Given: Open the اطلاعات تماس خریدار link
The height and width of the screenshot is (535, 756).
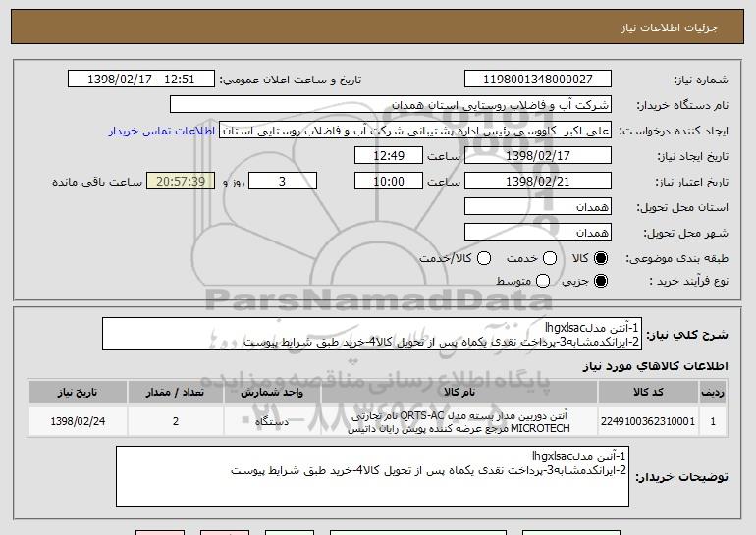Looking at the screenshot, I should (162, 131).
